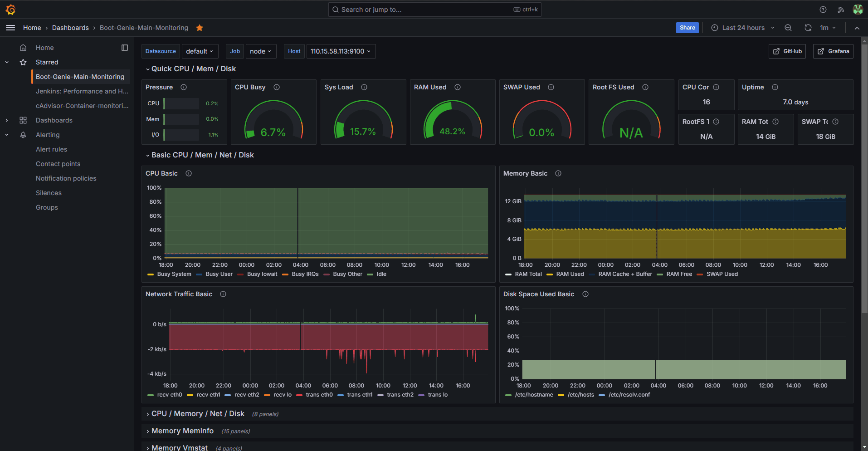Open the user profile avatar
The image size is (868, 451).
click(x=858, y=10)
